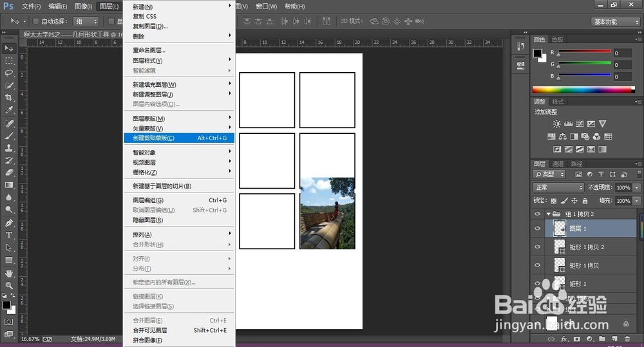Choose 合并可见图层 menu item
Screen dimensions: 644x347
179,330
